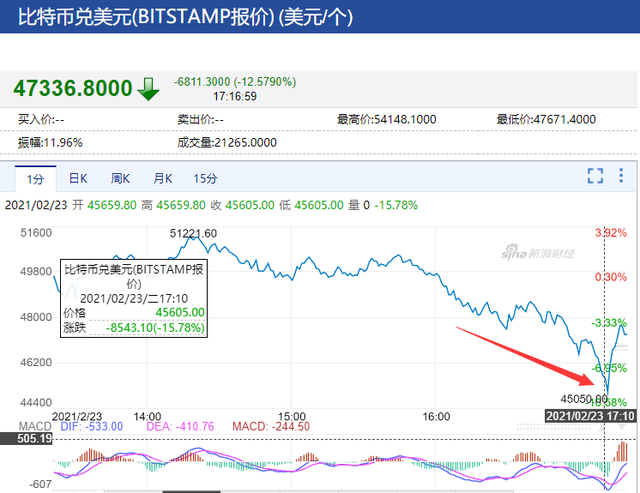
Task: Click the 振幅 11.96% value
Action: [x=50, y=143]
